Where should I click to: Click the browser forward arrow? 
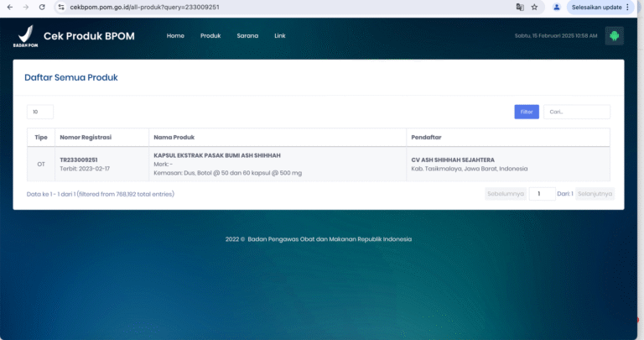tap(25, 7)
